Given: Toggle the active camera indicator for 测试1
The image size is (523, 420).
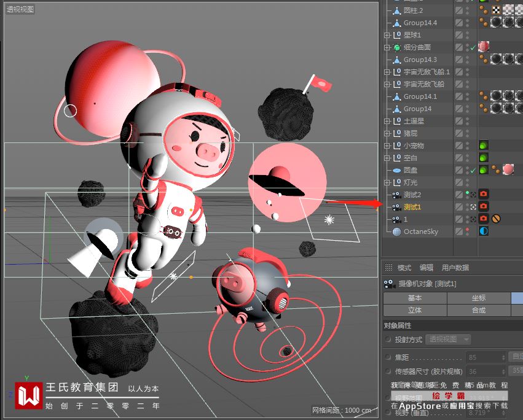Looking at the screenshot, I should coord(473,208).
